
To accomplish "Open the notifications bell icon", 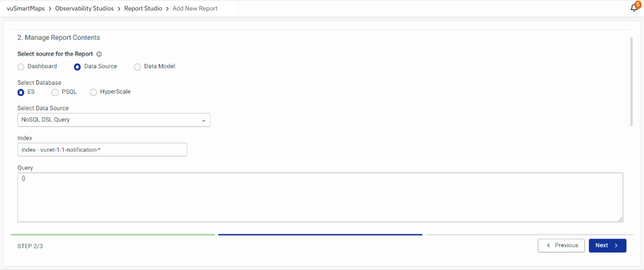I will tap(633, 8).
